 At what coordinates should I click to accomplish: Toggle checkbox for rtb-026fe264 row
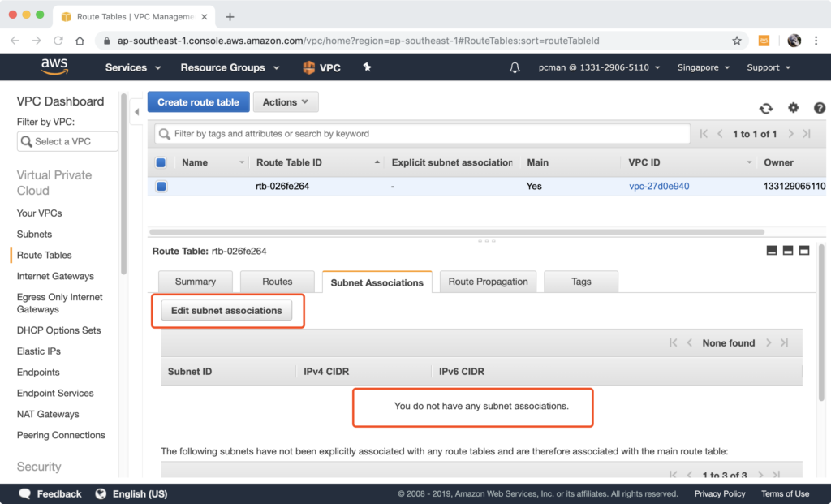[x=161, y=186]
